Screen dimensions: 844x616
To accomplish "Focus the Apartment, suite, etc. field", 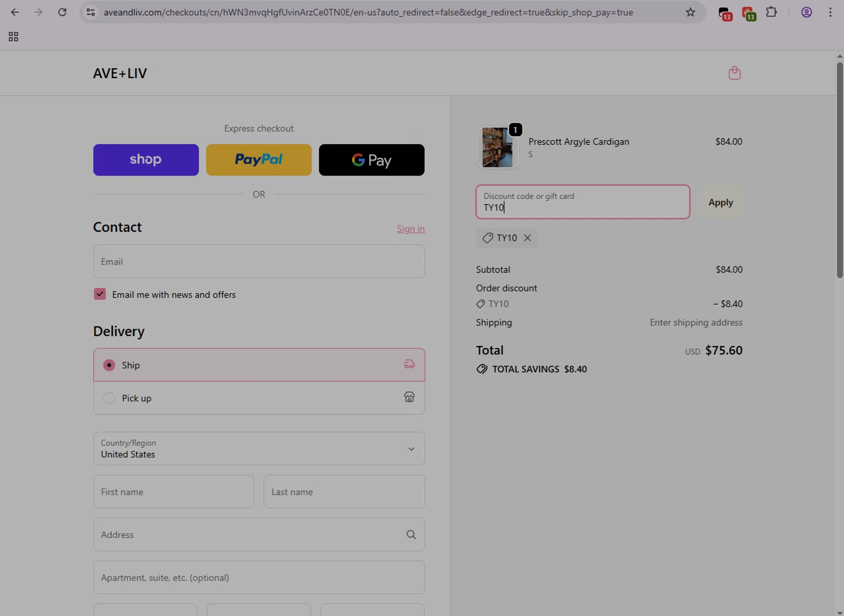I will pyautogui.click(x=259, y=577).
